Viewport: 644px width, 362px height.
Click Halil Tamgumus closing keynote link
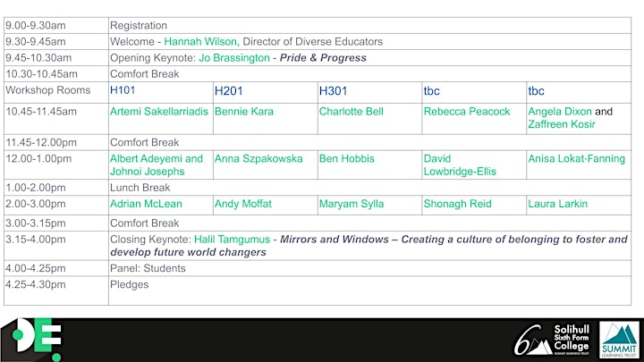(x=232, y=240)
